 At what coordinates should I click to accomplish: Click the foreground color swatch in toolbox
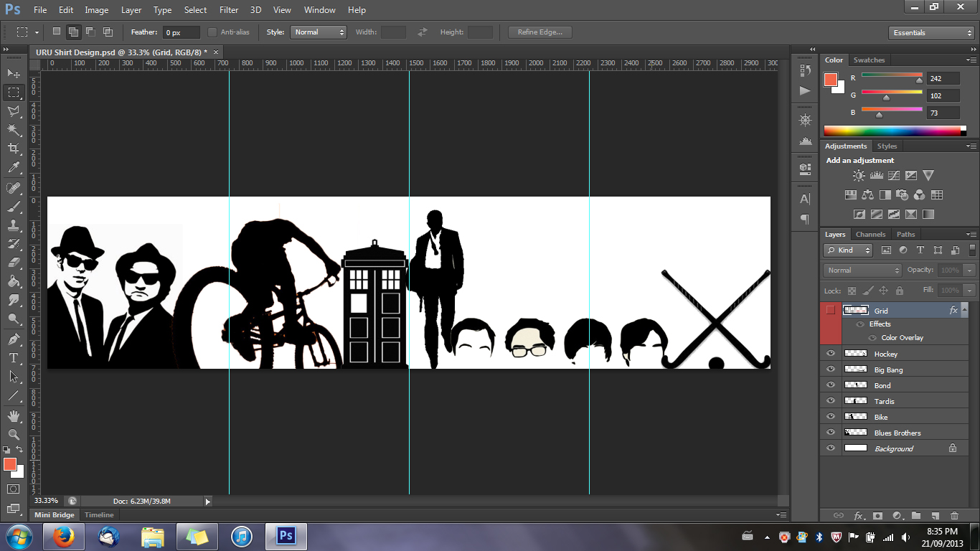[x=9, y=464]
